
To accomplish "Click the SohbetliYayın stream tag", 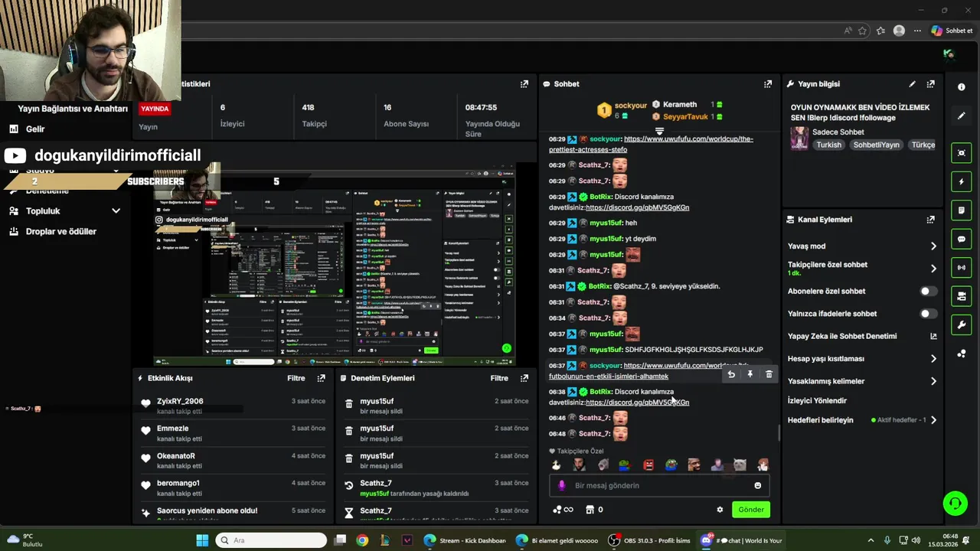I will (876, 145).
